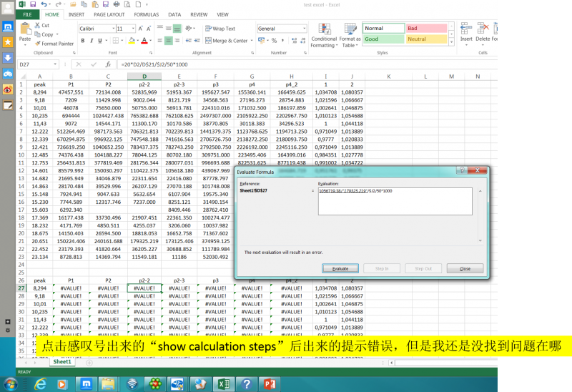Increase indent of cell content
Image resolution: width=572 pixels, height=392 pixels.
pyautogui.click(x=197, y=41)
